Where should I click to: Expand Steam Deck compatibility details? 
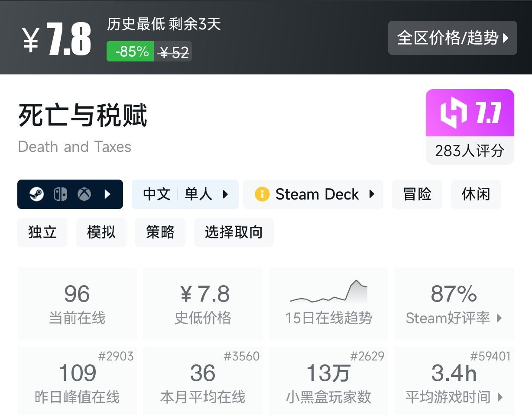pos(372,194)
